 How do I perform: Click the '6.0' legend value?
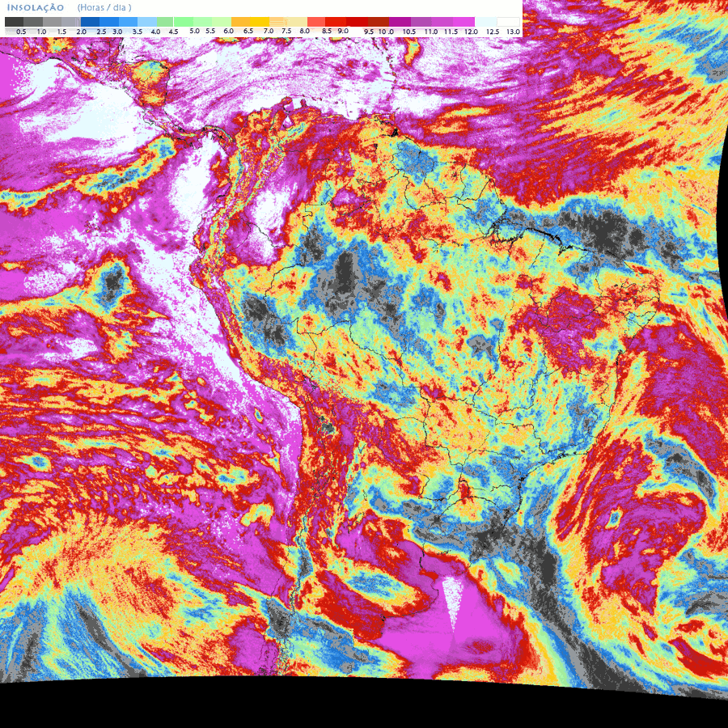point(228,31)
